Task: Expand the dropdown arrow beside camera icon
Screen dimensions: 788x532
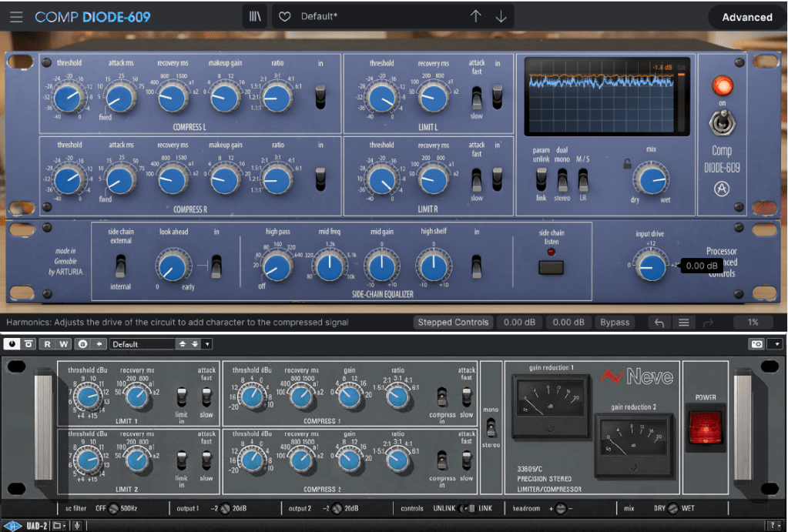Action: click(776, 344)
